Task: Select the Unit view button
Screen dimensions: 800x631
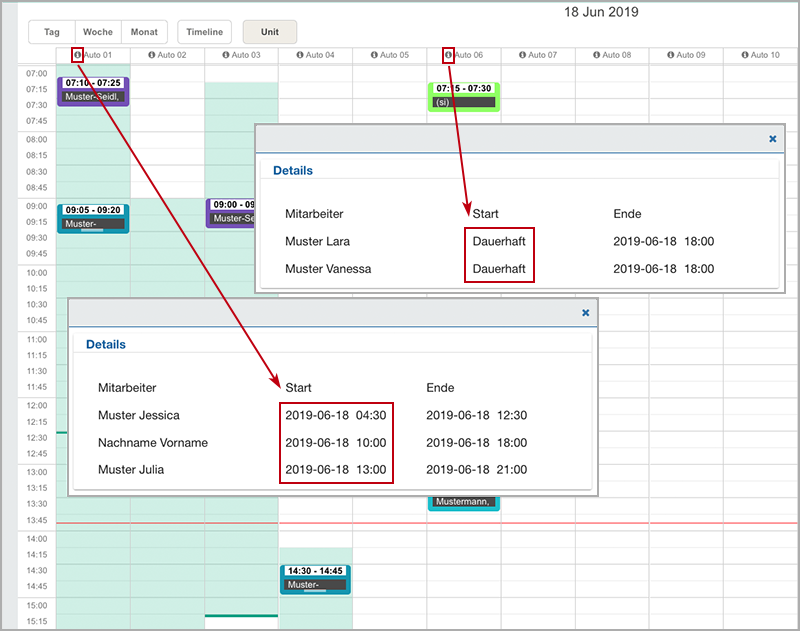Action: 270,32
